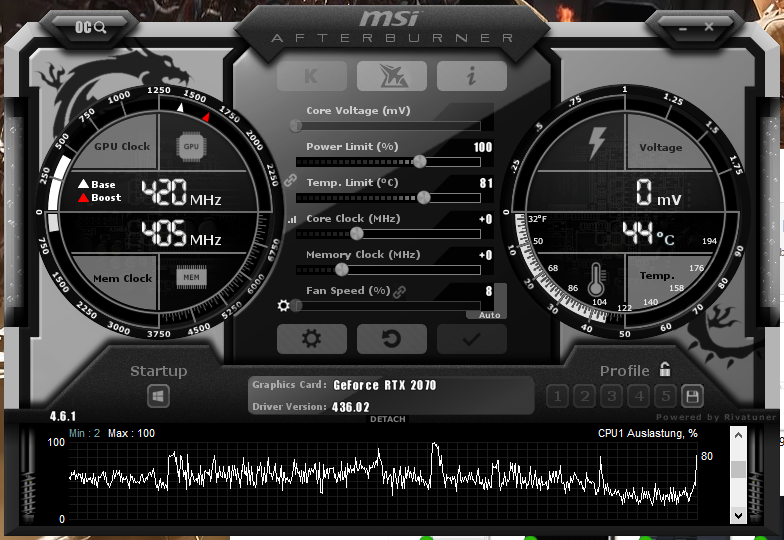Screen dimensions: 784x540
Task: Select profile slot 2
Action: (x=584, y=396)
